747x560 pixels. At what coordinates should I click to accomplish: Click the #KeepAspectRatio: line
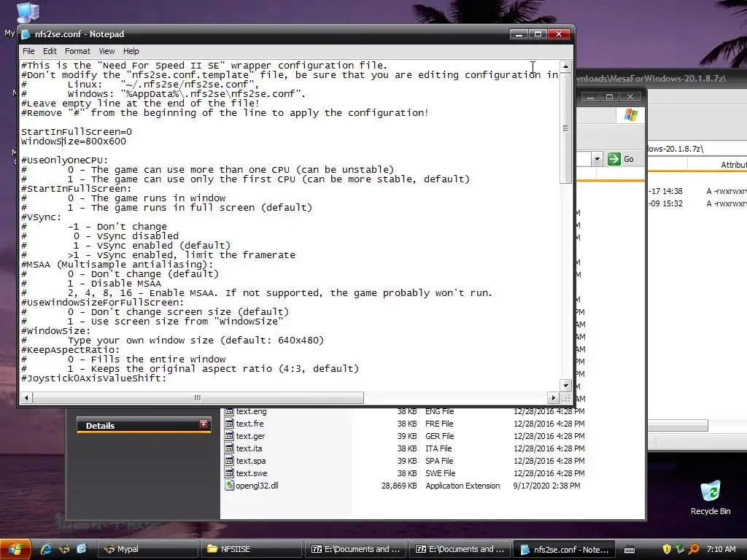click(71, 350)
